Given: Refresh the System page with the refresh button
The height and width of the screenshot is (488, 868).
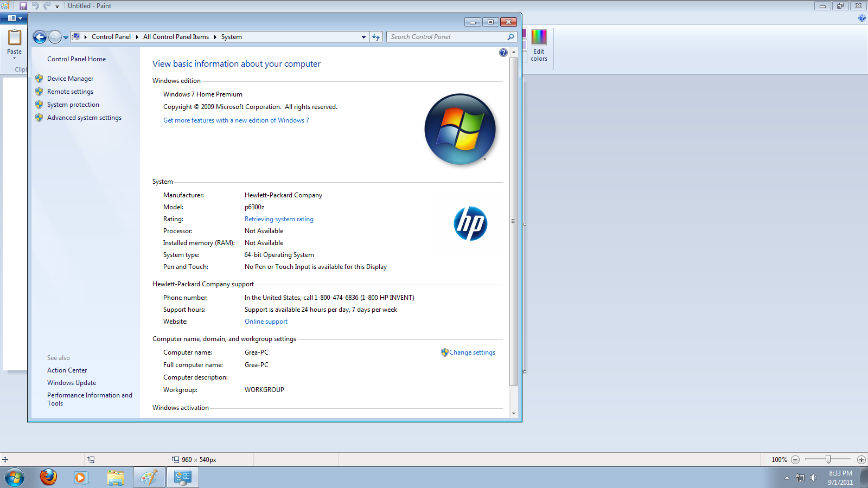Looking at the screenshot, I should pos(376,37).
